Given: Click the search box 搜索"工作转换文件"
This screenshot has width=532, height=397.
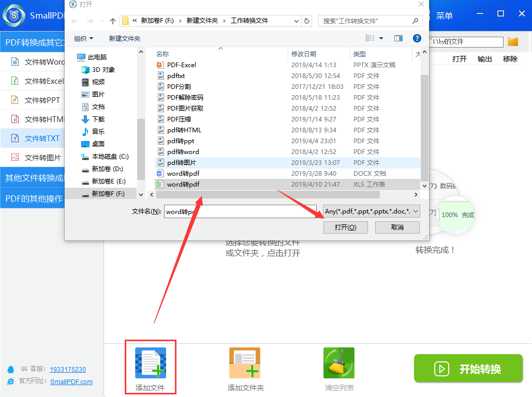Looking at the screenshot, I should (371, 21).
